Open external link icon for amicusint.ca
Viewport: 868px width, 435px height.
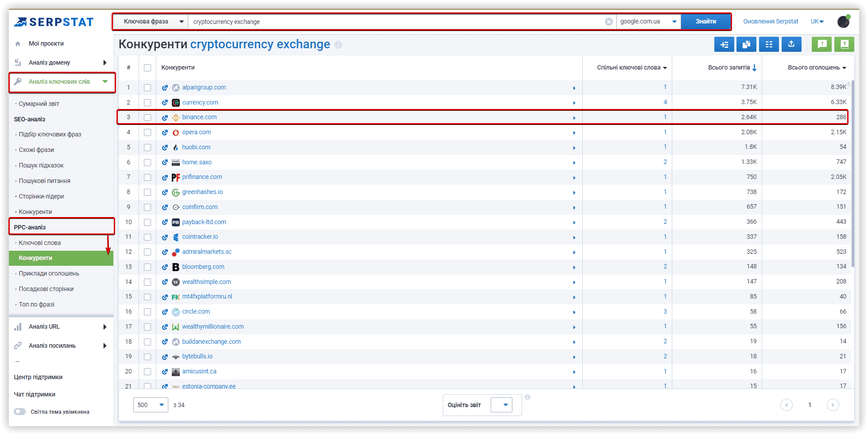(x=165, y=372)
